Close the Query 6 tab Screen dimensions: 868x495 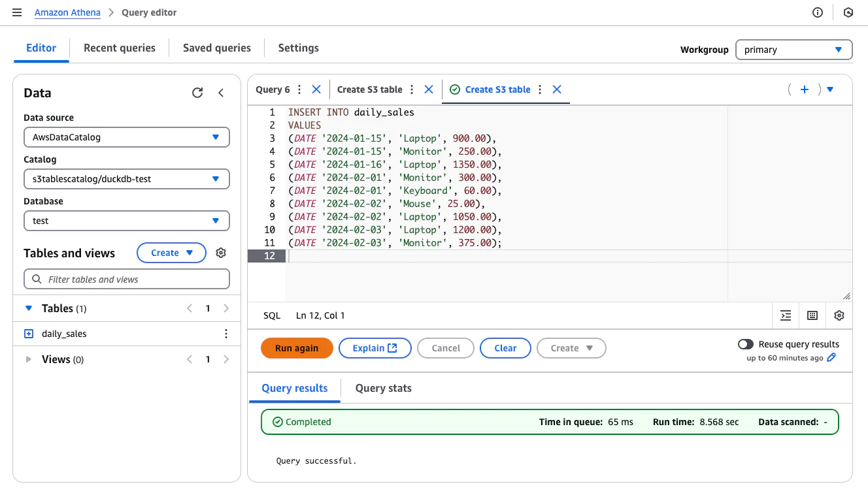pyautogui.click(x=316, y=89)
